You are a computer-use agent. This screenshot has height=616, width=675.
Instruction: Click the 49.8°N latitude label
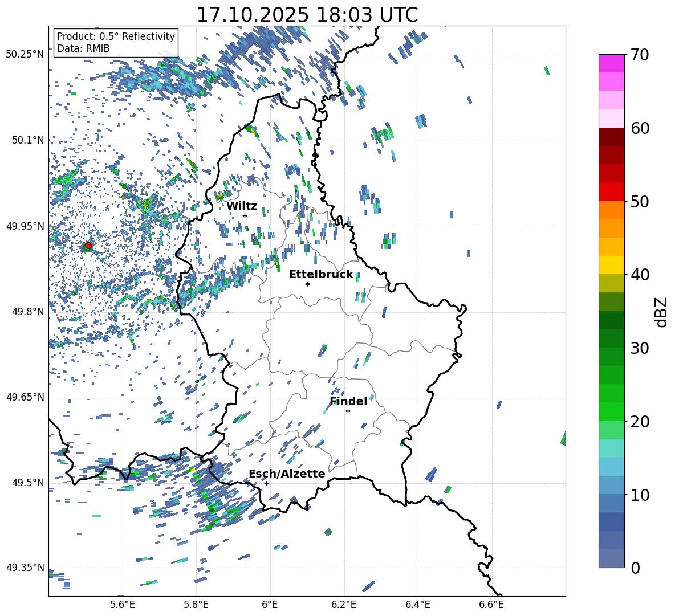28,312
